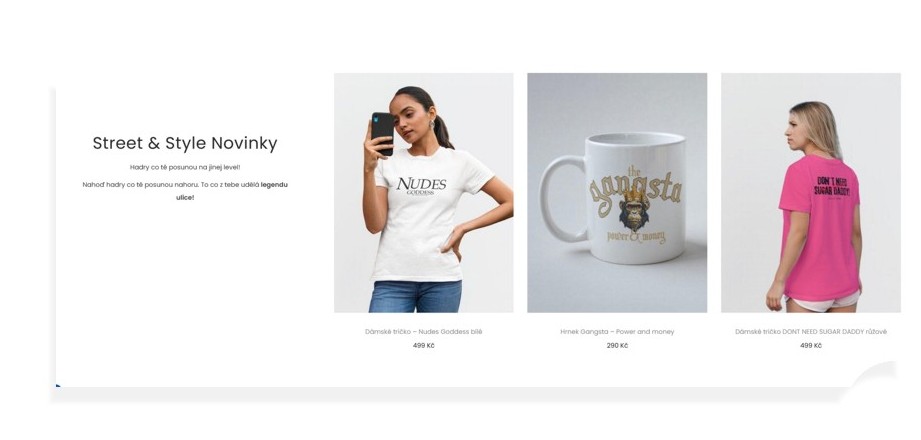This screenshot has height=440, width=921.
Task: Click the white mug handle
Action: pos(561,199)
